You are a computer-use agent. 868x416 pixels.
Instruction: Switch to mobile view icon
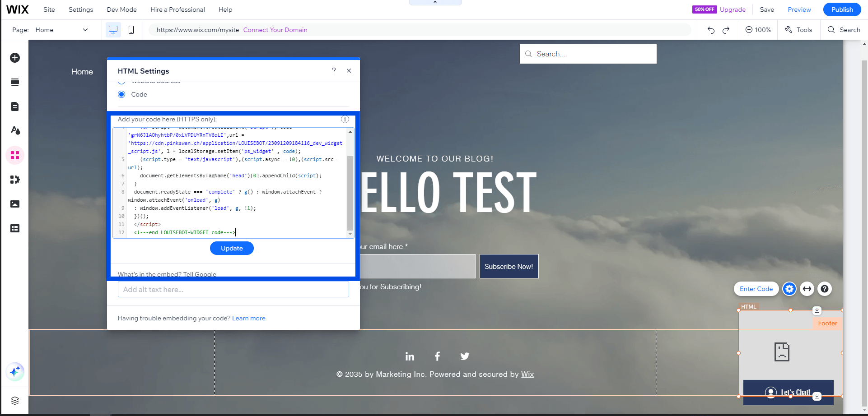click(131, 30)
